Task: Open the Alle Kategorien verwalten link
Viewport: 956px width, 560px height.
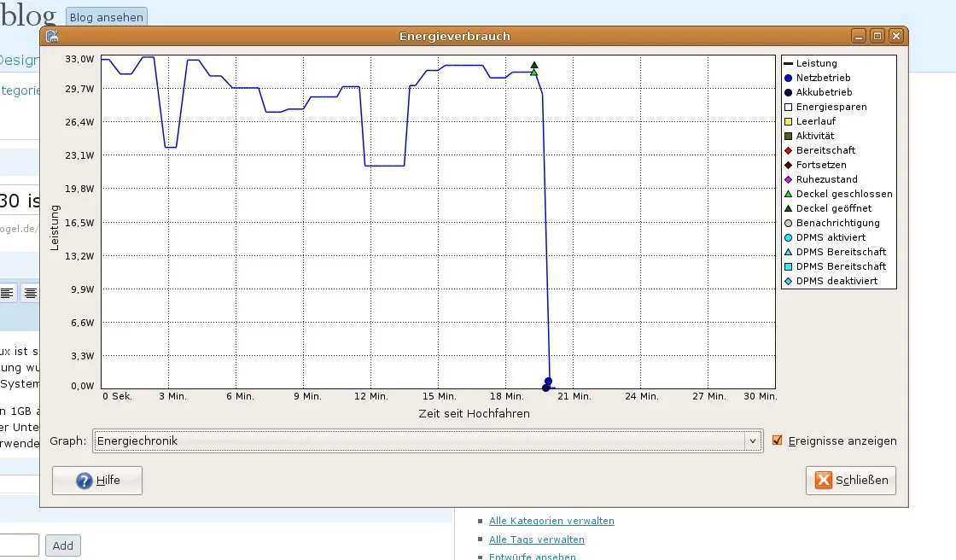Action: (551, 521)
